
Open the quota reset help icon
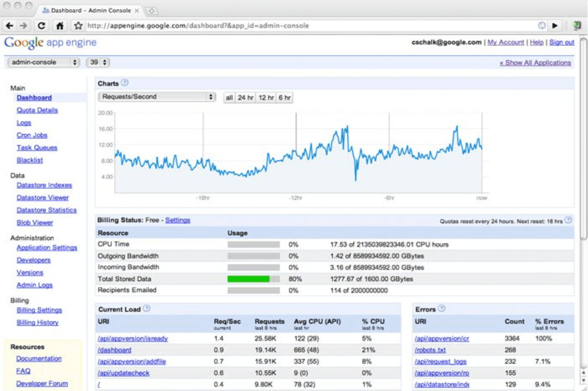(568, 220)
